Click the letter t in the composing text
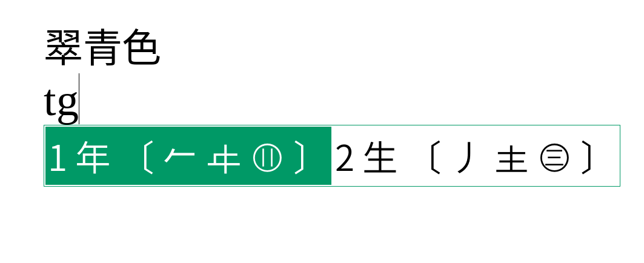644x263 pixels. coord(50,102)
